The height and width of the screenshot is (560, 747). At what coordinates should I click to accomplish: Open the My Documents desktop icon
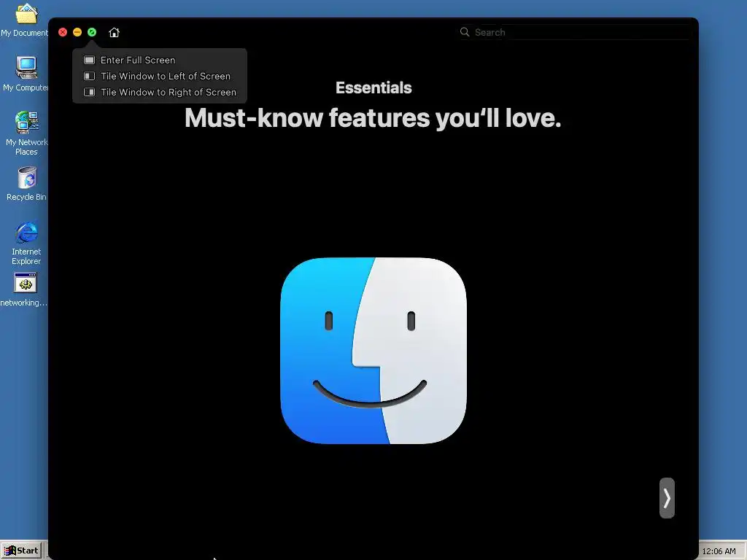point(26,20)
